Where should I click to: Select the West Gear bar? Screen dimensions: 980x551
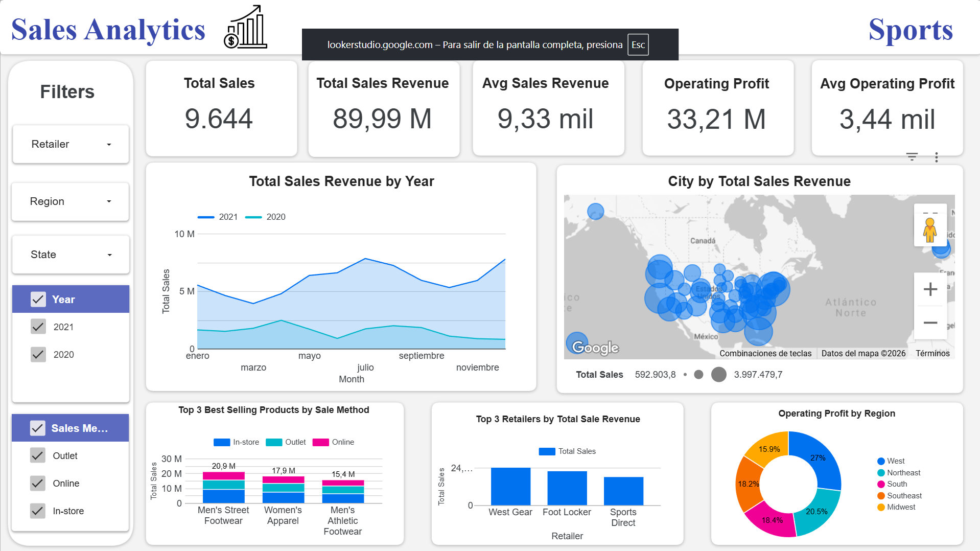click(x=510, y=486)
